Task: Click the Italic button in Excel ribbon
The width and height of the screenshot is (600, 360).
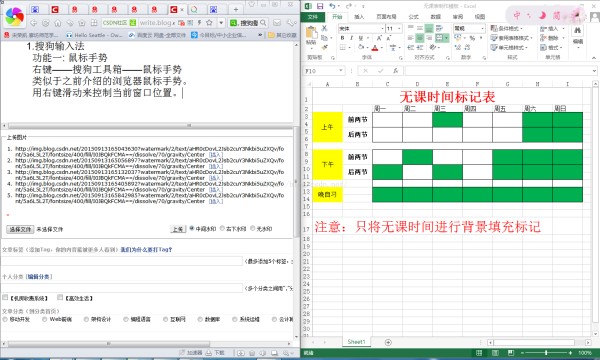Action: (351, 38)
